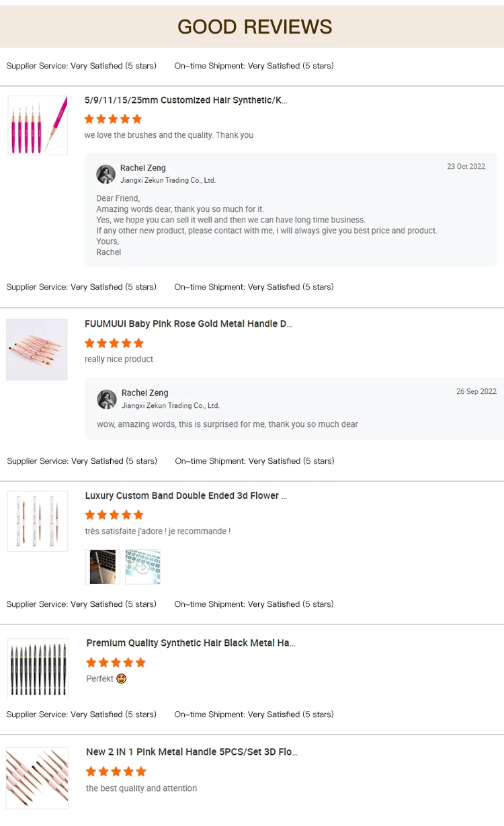This screenshot has height=826, width=504.
Task: Click 'Jiangxi Zekun Trading Co., Ltd.' in the 26 Sep reply
Action: [171, 406]
